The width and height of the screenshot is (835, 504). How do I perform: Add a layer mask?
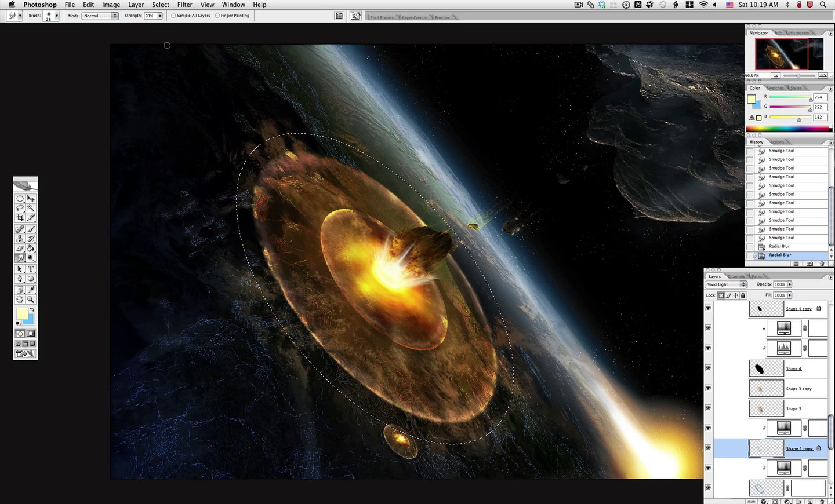pyautogui.click(x=775, y=501)
